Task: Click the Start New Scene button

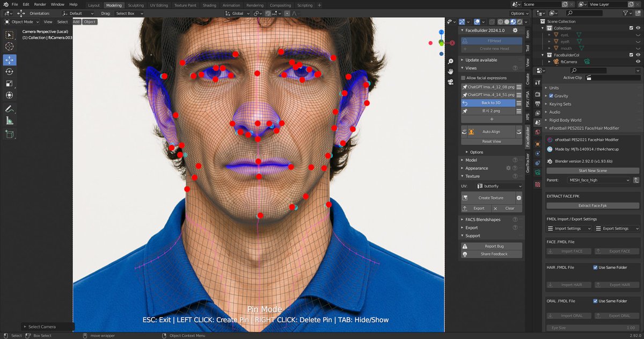Action: (x=592, y=170)
